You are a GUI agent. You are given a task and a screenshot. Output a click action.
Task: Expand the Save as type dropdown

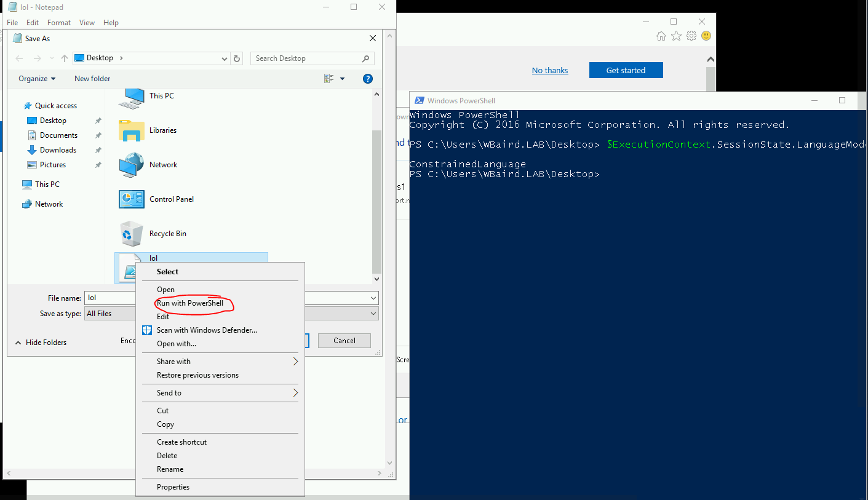(x=373, y=314)
